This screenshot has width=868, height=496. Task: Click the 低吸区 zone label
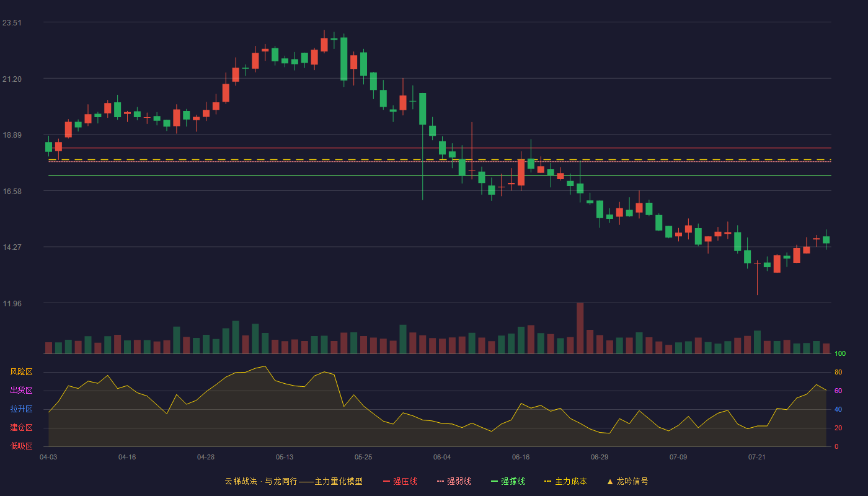coord(21,446)
